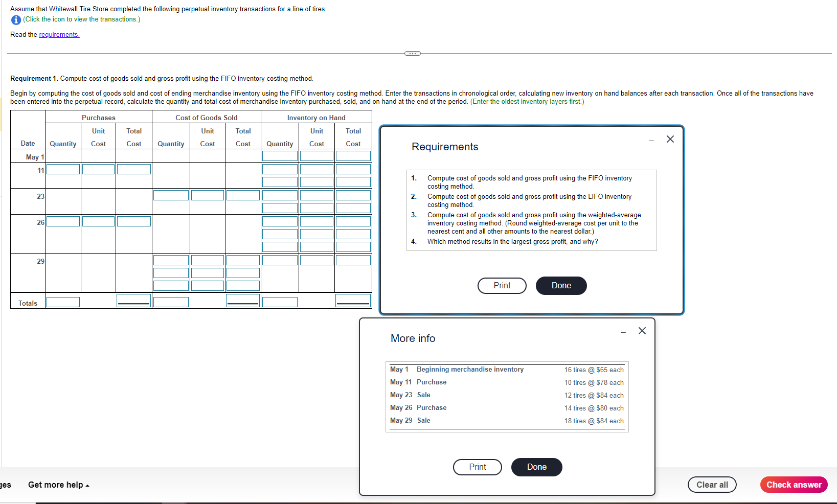This screenshot has width=837, height=504.
Task: Click "Inventory on Hand" column header
Action: click(316, 118)
